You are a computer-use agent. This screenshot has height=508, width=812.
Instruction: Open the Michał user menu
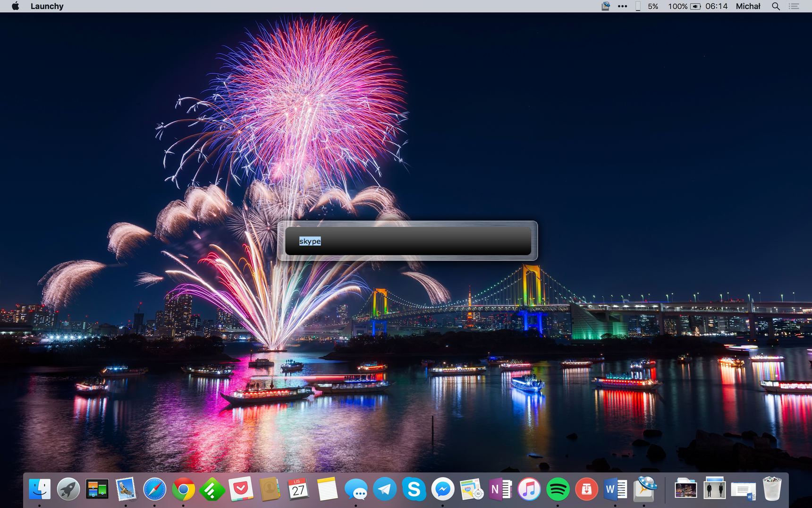pyautogui.click(x=748, y=6)
